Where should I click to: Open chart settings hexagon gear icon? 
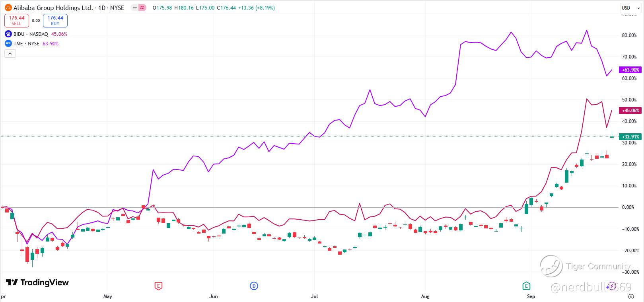click(631, 296)
